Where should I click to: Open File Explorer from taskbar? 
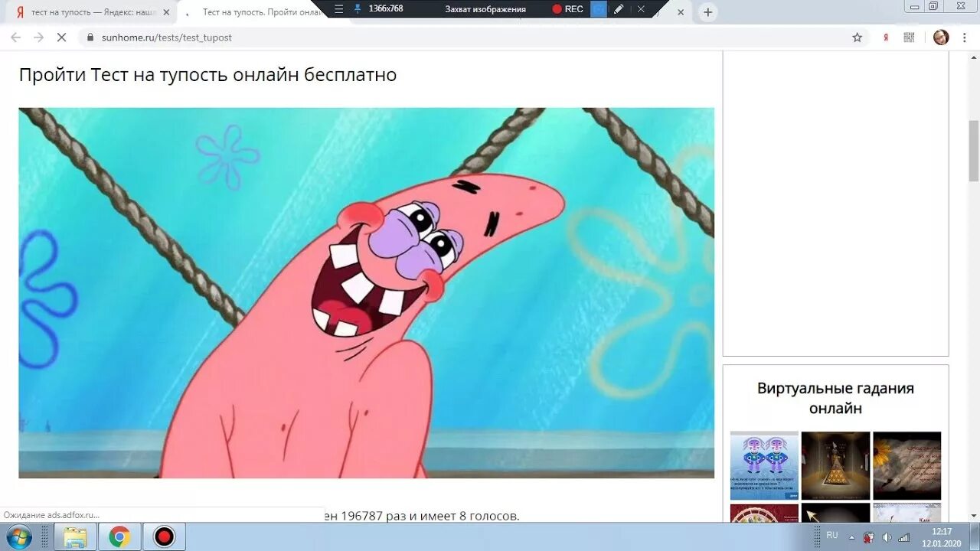coord(75,537)
